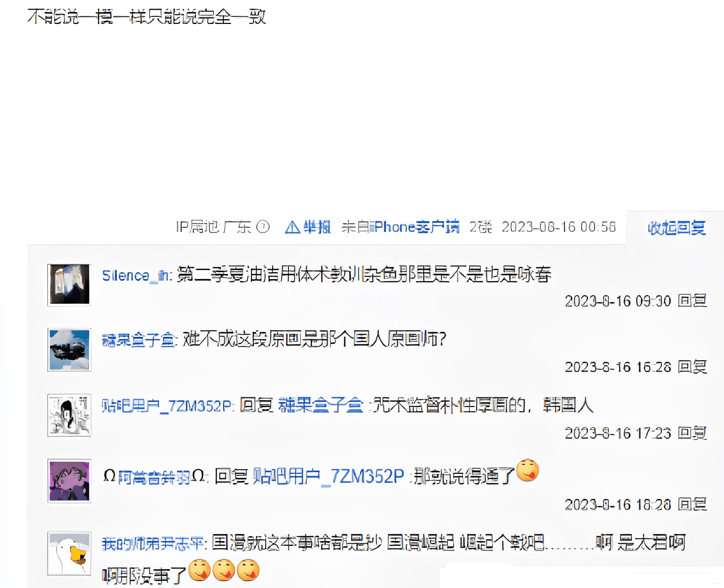Reply to the 16:28 comment
This screenshot has height=588, width=724.
pos(692,366)
